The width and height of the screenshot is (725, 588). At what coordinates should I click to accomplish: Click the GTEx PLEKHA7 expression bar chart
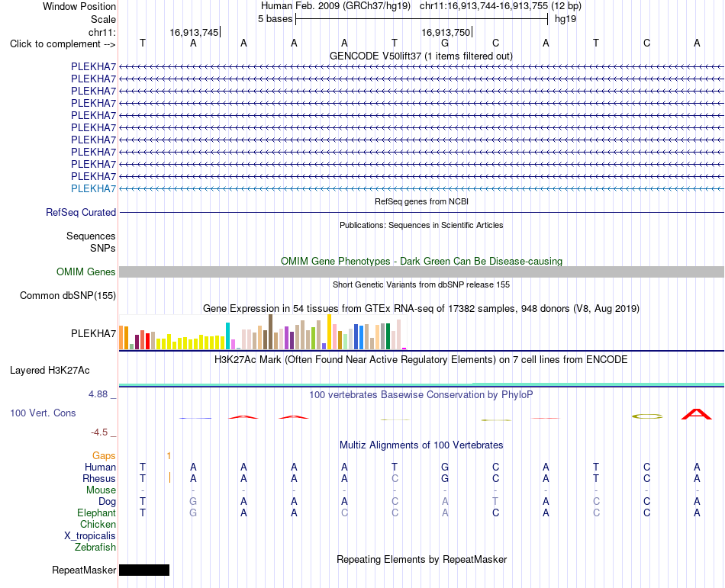coord(263,332)
